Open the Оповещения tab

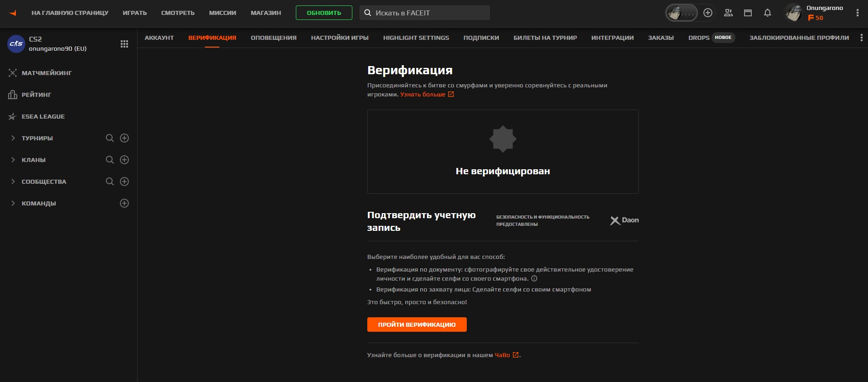click(274, 38)
